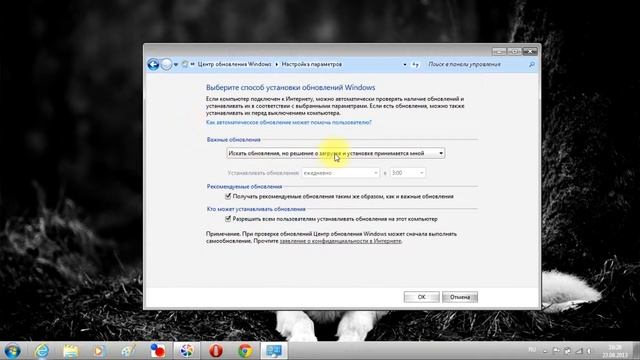This screenshot has width=640, height=360.
Task: Open the address bar history dropdown arrow
Action: click(x=404, y=64)
